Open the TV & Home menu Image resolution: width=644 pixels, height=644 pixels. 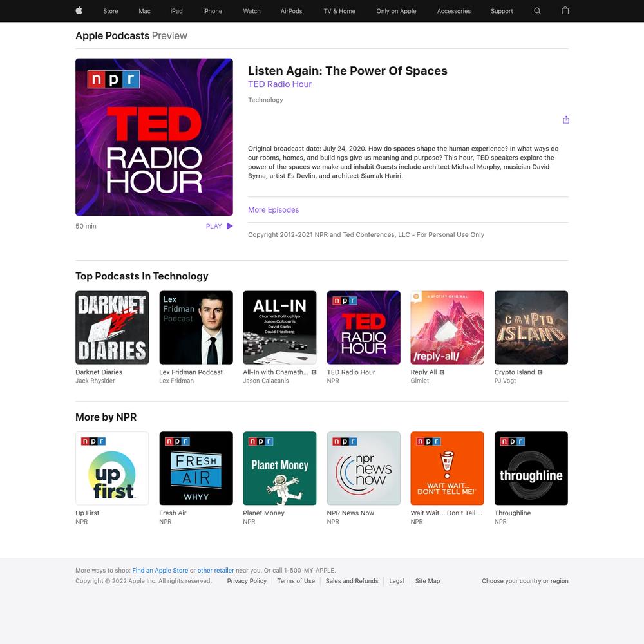[339, 11]
